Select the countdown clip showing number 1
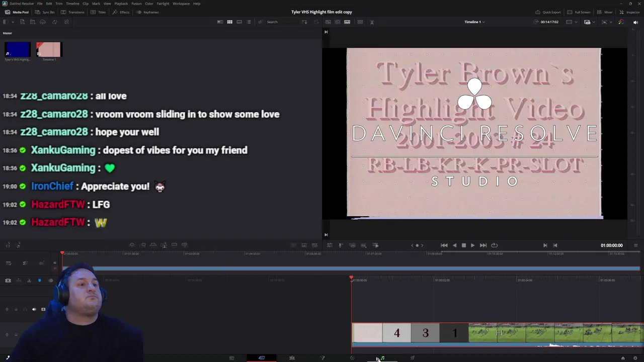The height and width of the screenshot is (362, 644). coord(454,333)
